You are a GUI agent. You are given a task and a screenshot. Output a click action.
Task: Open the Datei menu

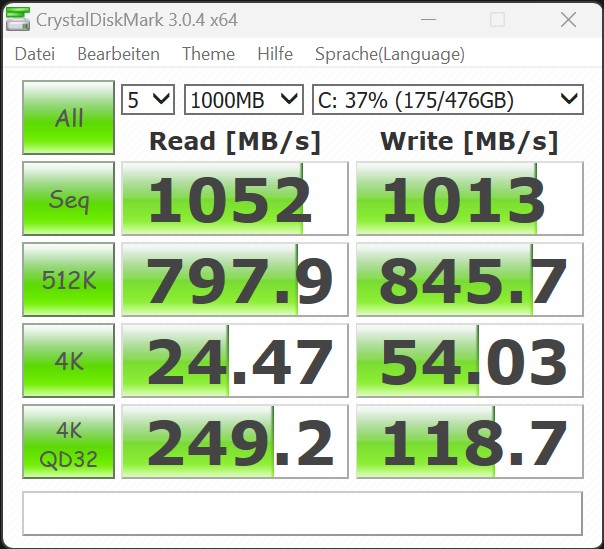tap(35, 54)
